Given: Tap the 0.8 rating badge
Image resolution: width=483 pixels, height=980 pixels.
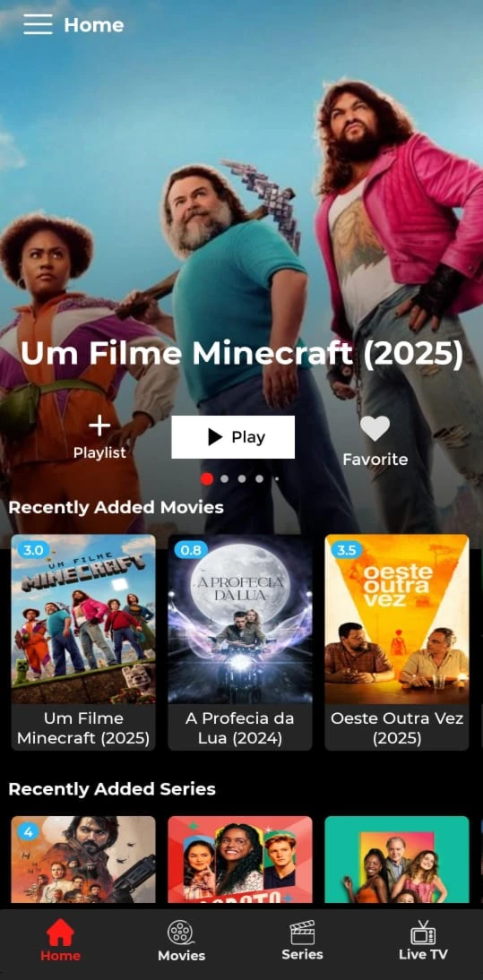Looking at the screenshot, I should click(191, 550).
